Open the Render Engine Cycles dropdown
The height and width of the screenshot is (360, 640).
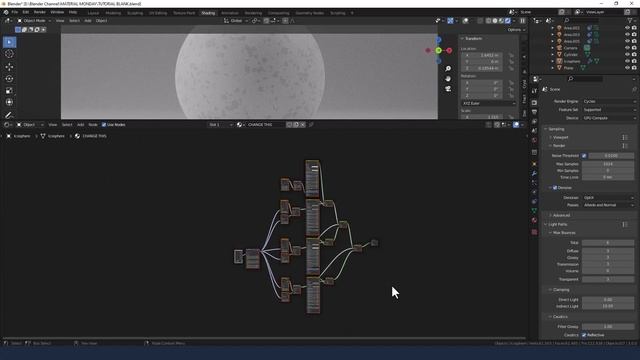click(609, 101)
